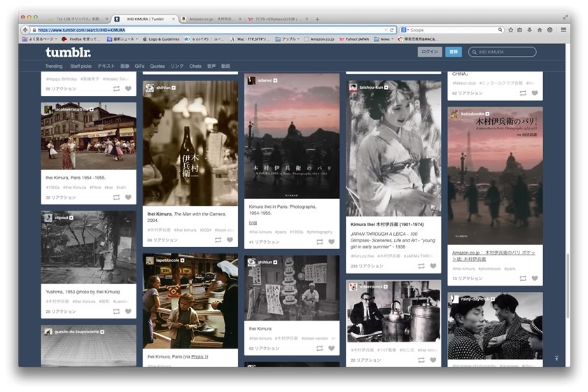Like the adanvc Paris Photographs post
This screenshot has height=392, width=588.
[332, 242]
